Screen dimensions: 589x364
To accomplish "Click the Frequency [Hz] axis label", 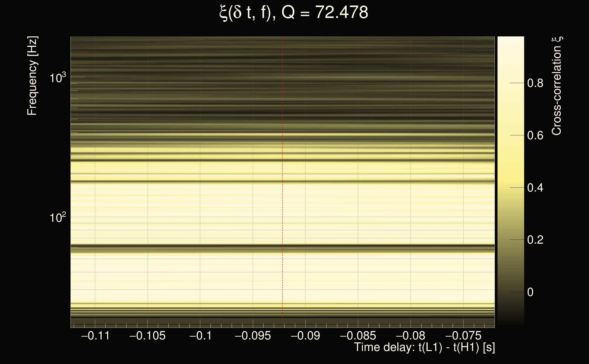I will [32, 76].
